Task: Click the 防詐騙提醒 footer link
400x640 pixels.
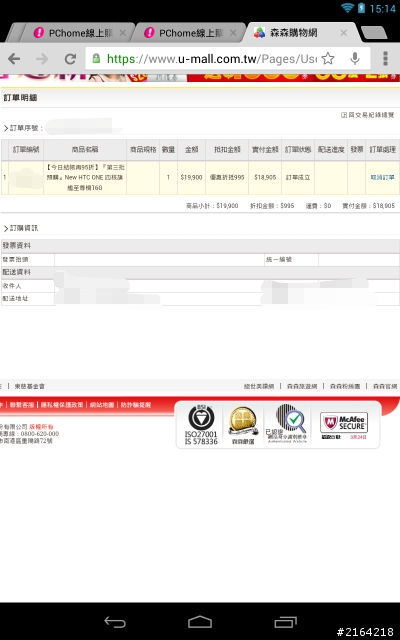Action: click(x=136, y=405)
